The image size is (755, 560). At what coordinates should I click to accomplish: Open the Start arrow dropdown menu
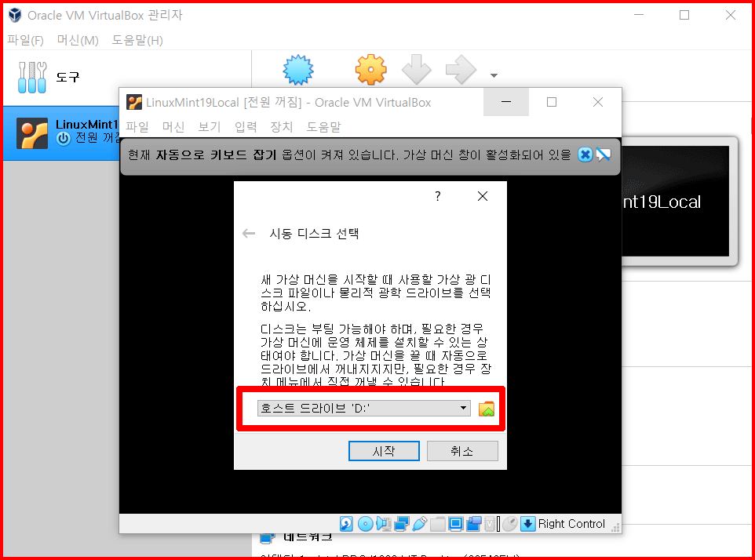pos(494,75)
